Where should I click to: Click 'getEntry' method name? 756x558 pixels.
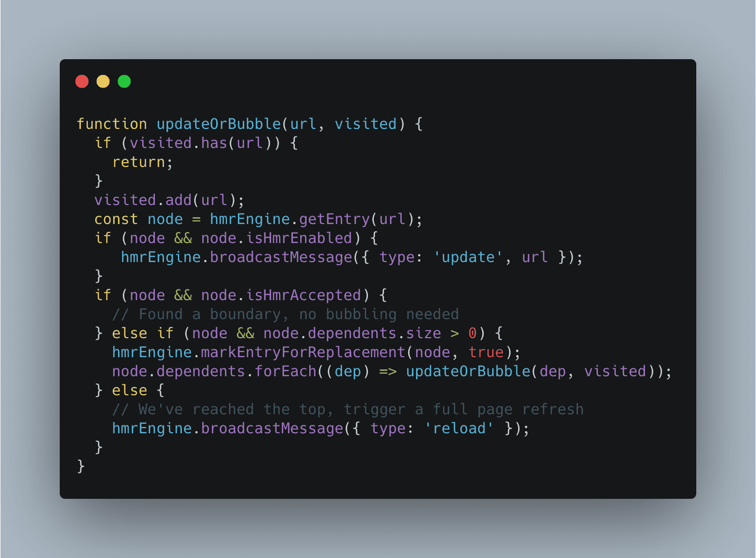click(335, 219)
